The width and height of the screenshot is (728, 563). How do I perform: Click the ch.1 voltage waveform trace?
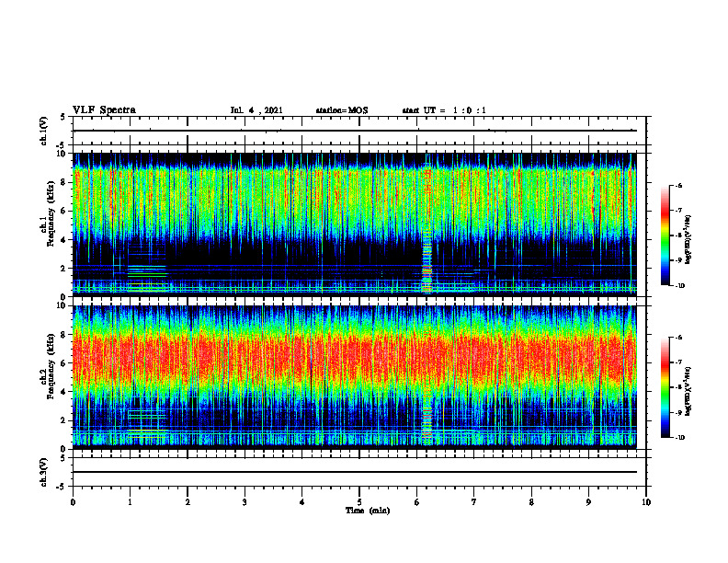[355, 131]
